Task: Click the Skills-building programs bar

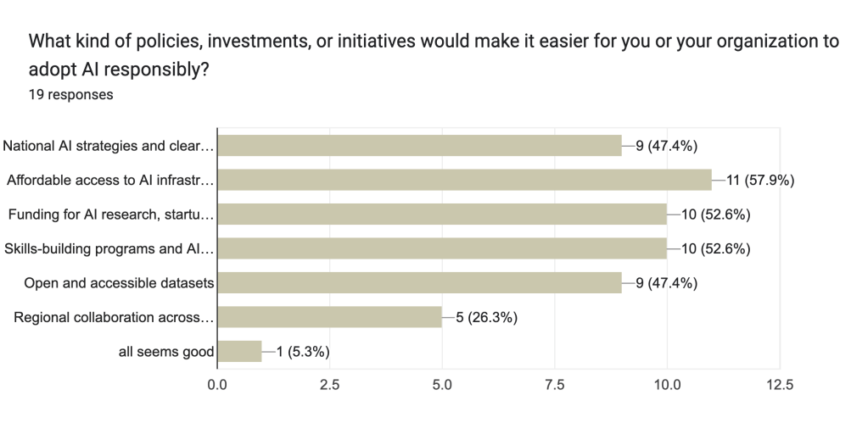Action: 442,248
